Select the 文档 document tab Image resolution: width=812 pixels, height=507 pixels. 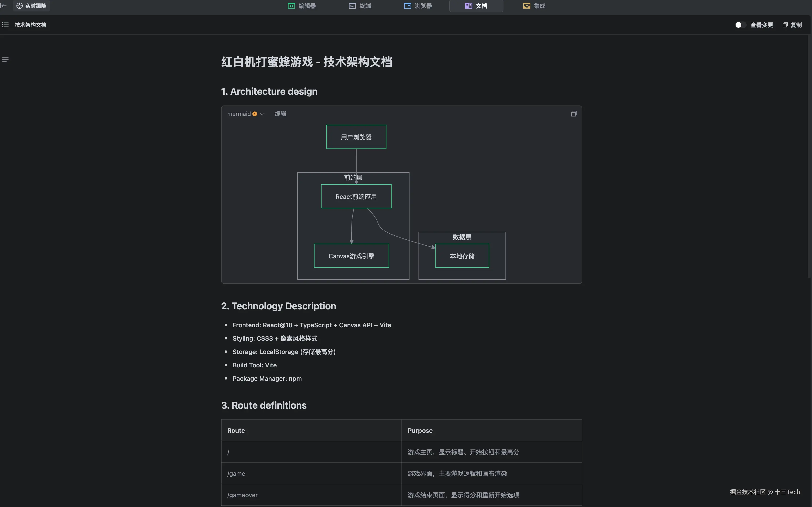point(476,6)
